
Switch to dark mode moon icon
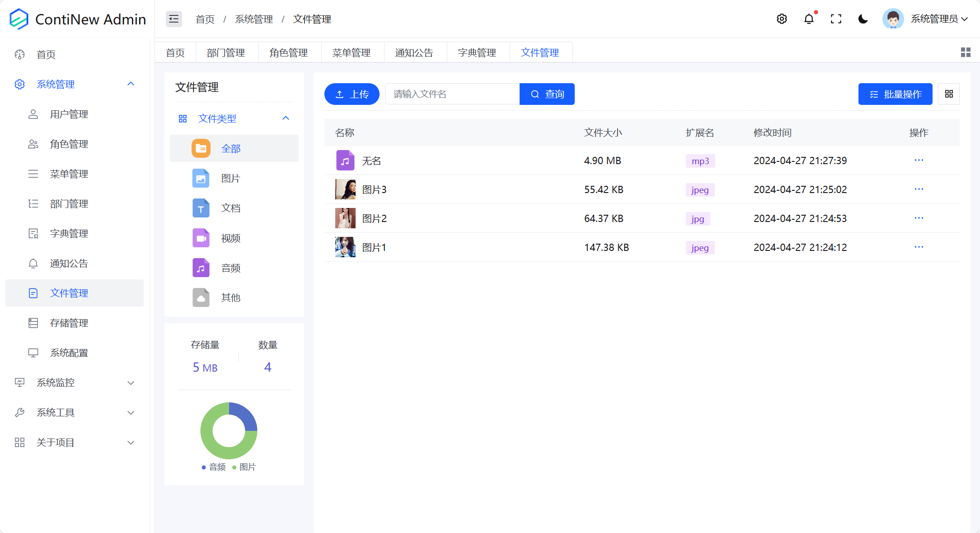click(x=863, y=19)
